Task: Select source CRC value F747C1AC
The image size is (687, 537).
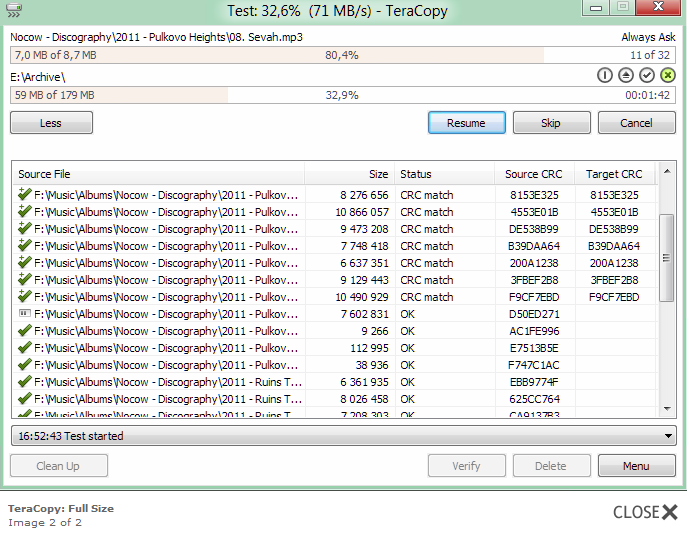Action: (534, 365)
